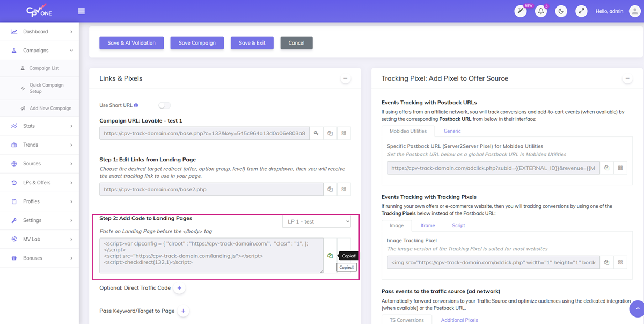Toggle fullscreen expand icon
The width and height of the screenshot is (644, 324).
(x=581, y=11)
